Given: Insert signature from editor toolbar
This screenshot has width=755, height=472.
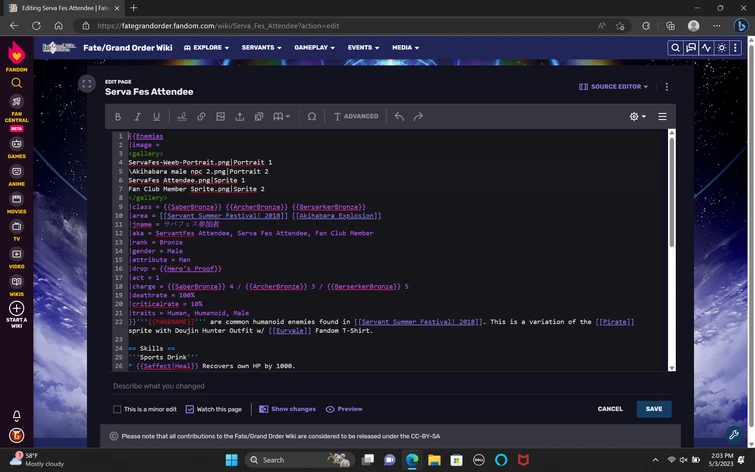Looking at the screenshot, I should pos(182,117).
